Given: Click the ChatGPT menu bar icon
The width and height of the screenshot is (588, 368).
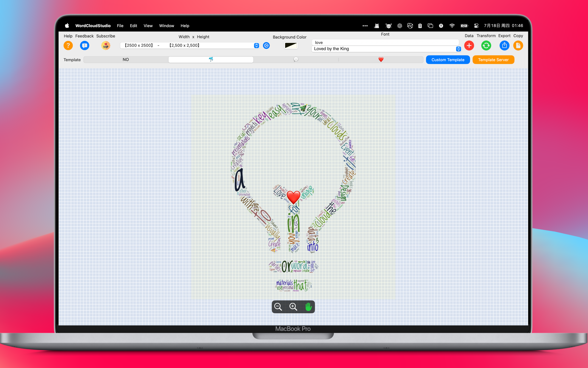Looking at the screenshot, I should [x=400, y=26].
